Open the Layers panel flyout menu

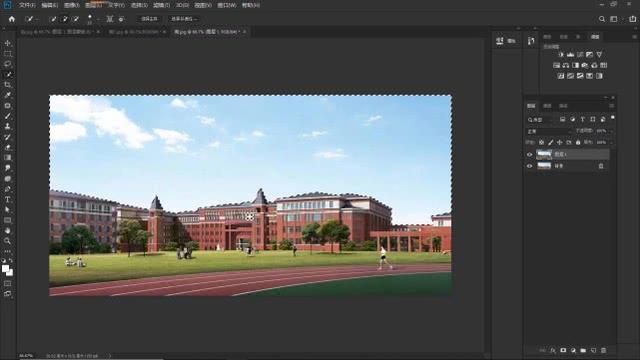611,106
